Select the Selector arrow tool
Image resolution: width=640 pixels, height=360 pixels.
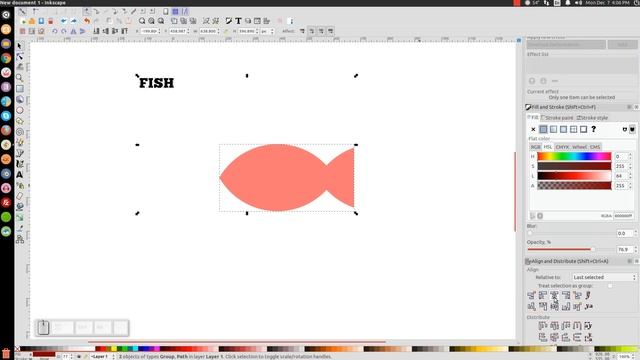20,46
